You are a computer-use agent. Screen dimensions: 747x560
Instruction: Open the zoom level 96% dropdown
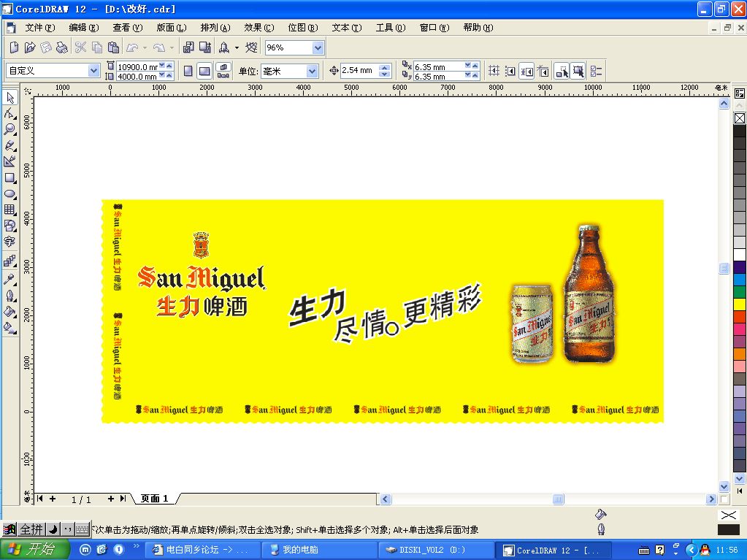click(318, 47)
